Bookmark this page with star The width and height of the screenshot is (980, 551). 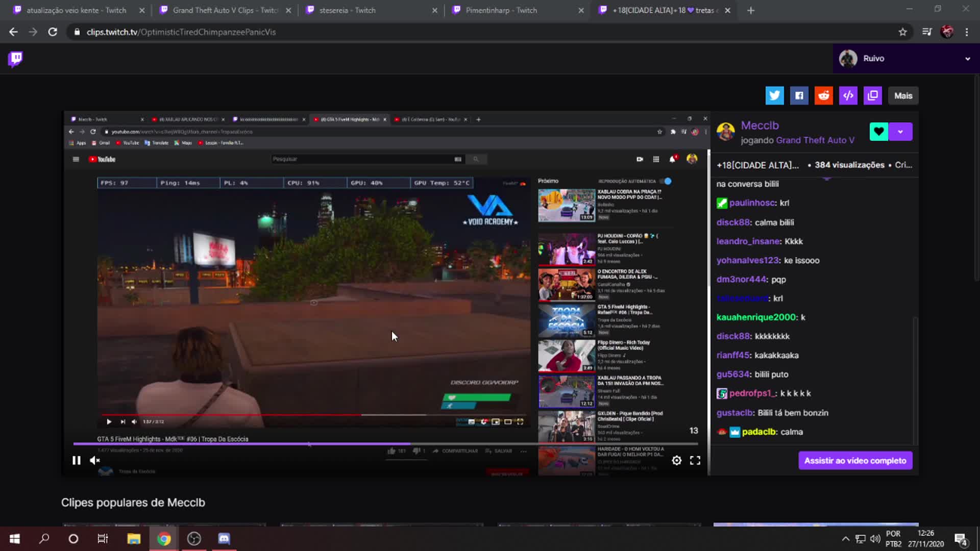pyautogui.click(x=902, y=32)
